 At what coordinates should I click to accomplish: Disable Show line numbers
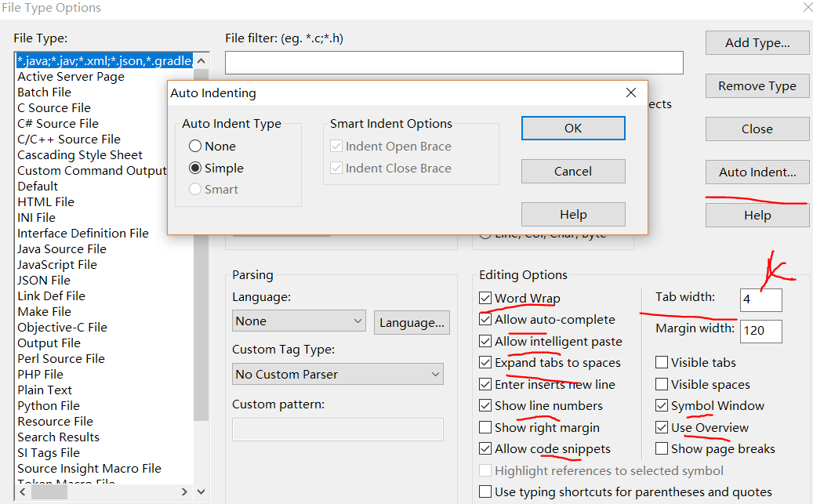coord(486,406)
